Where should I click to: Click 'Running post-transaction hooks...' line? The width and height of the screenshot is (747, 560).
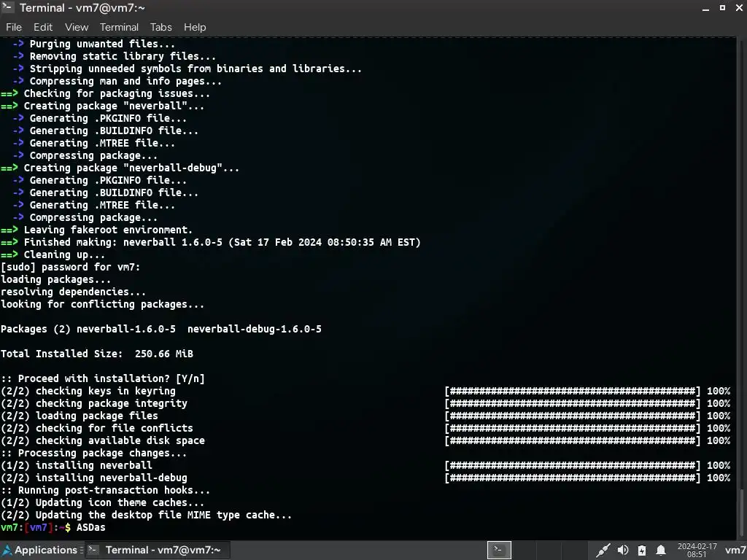coord(105,490)
